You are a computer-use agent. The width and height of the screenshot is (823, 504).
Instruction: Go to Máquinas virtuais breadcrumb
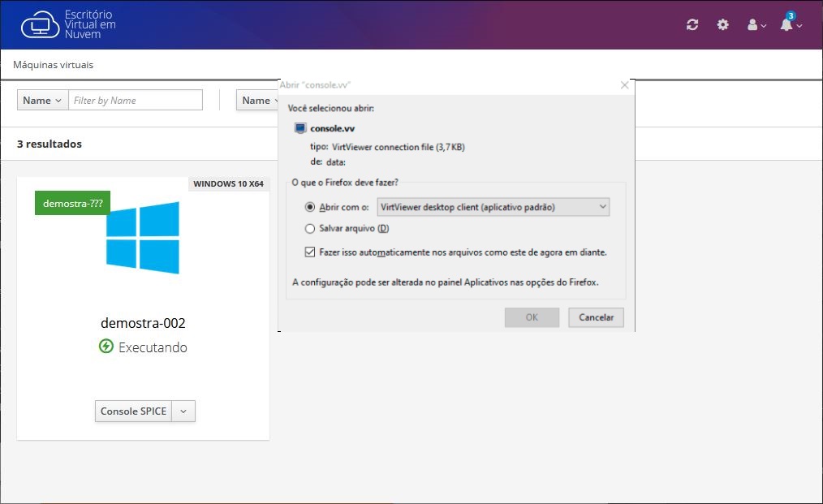[x=54, y=65]
